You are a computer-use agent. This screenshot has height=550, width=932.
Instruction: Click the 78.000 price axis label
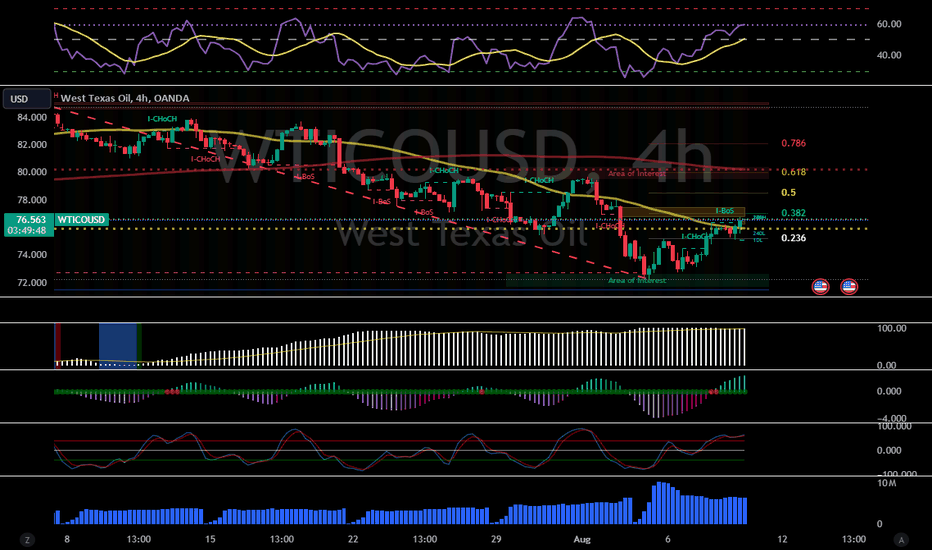(x=32, y=200)
